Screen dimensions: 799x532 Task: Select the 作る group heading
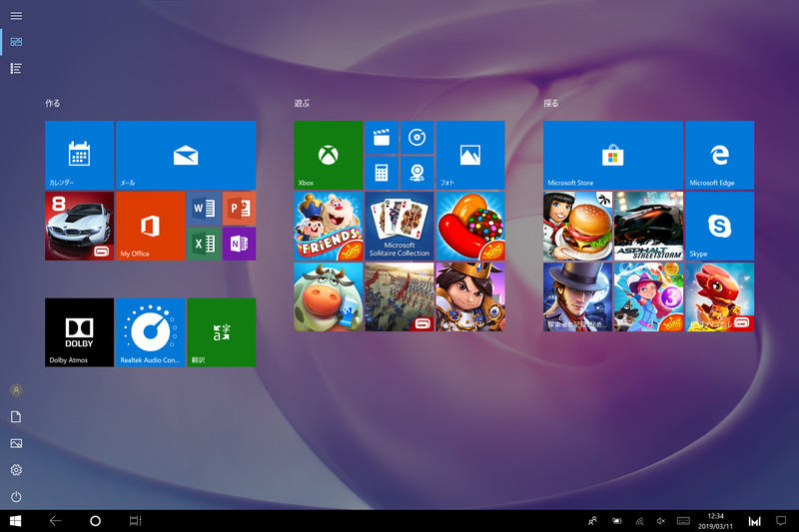(x=53, y=104)
